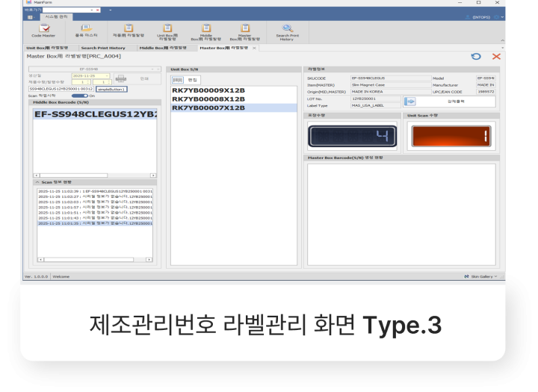Select the barcode view icon under Unit Box S/N
The image size is (538, 392).
pyautogui.click(x=178, y=80)
